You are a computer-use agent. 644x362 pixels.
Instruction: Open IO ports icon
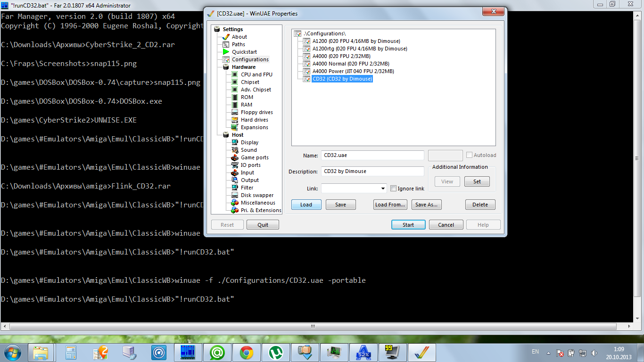[x=236, y=165]
